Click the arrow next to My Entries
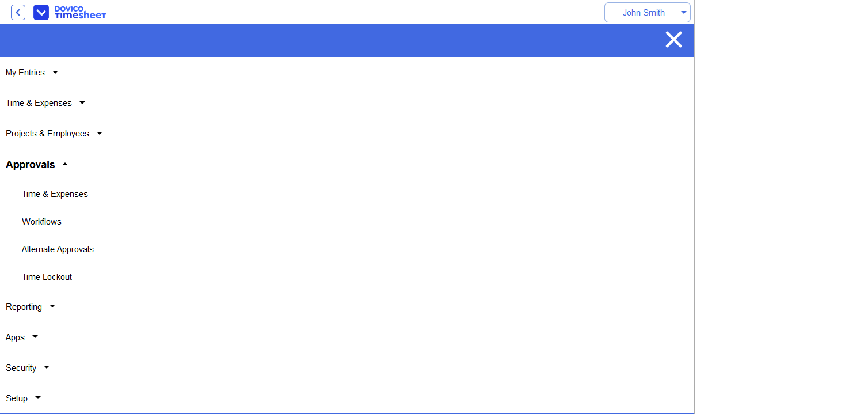 55,72
